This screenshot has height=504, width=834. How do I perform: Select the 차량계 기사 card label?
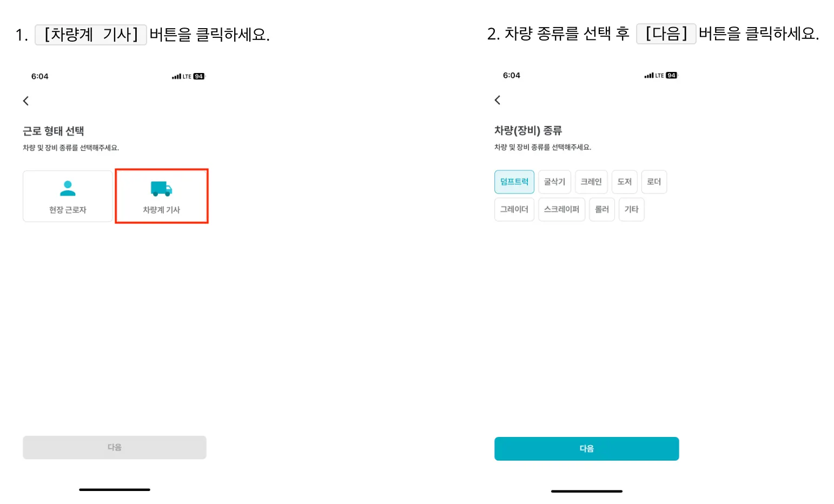pos(161,210)
